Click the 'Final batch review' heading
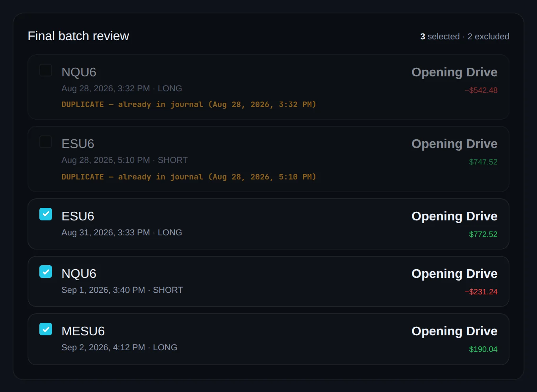 pyautogui.click(x=78, y=36)
